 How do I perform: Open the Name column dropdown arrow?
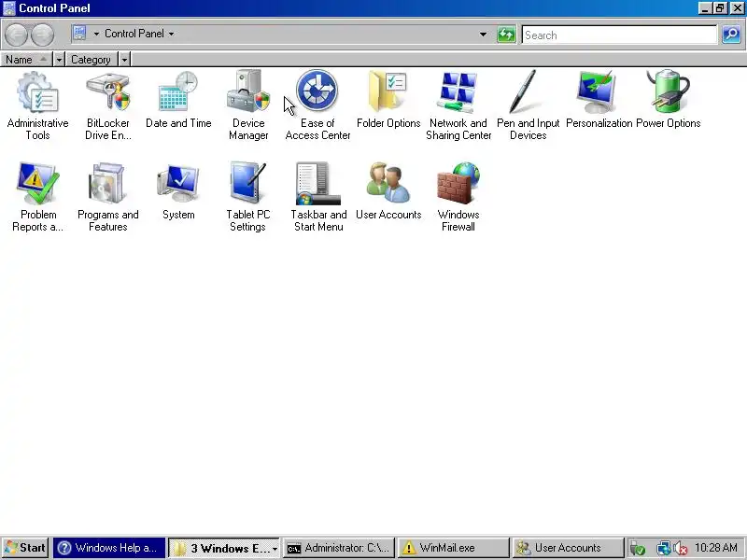tap(59, 60)
